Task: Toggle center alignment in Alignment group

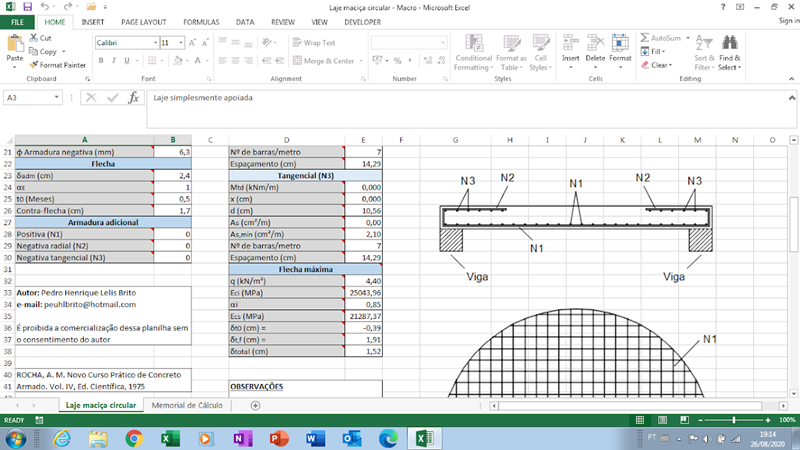Action: click(x=235, y=61)
